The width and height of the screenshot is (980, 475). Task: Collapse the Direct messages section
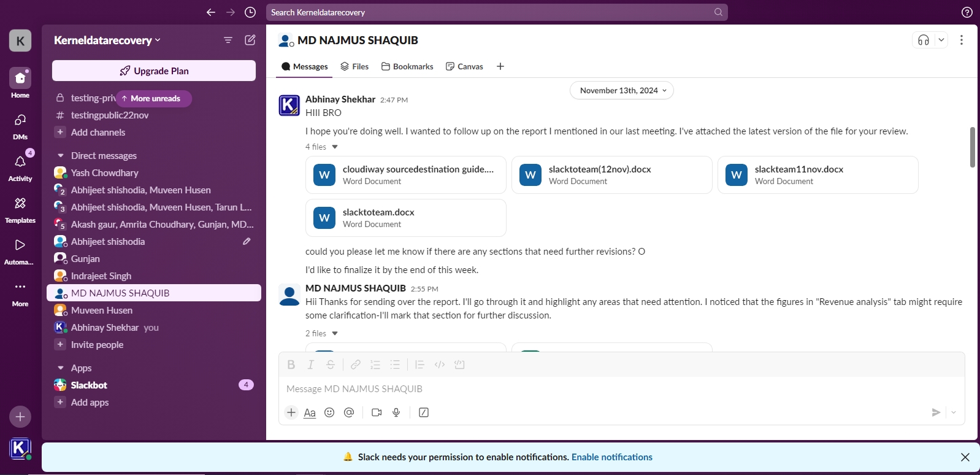click(x=61, y=156)
